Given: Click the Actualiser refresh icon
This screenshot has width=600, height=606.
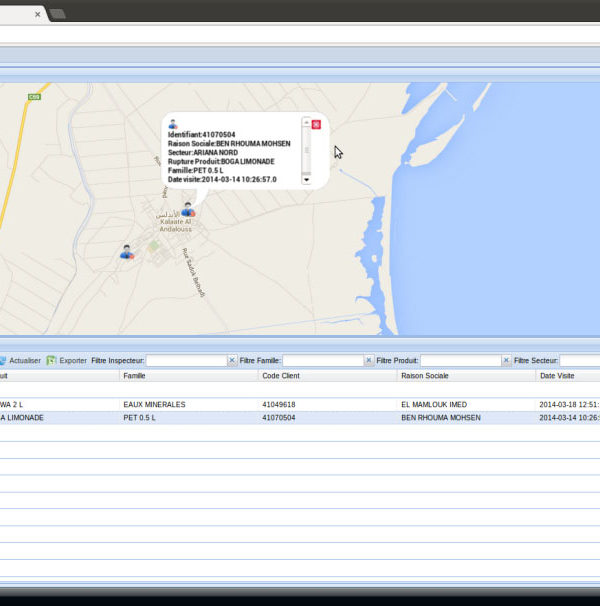Looking at the screenshot, I should (x=3, y=360).
